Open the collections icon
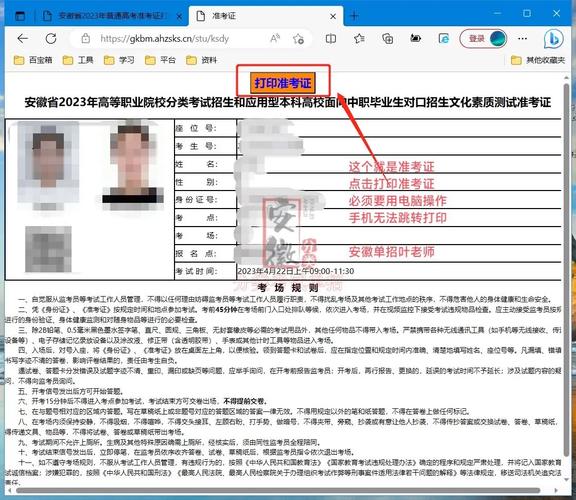 (x=388, y=39)
